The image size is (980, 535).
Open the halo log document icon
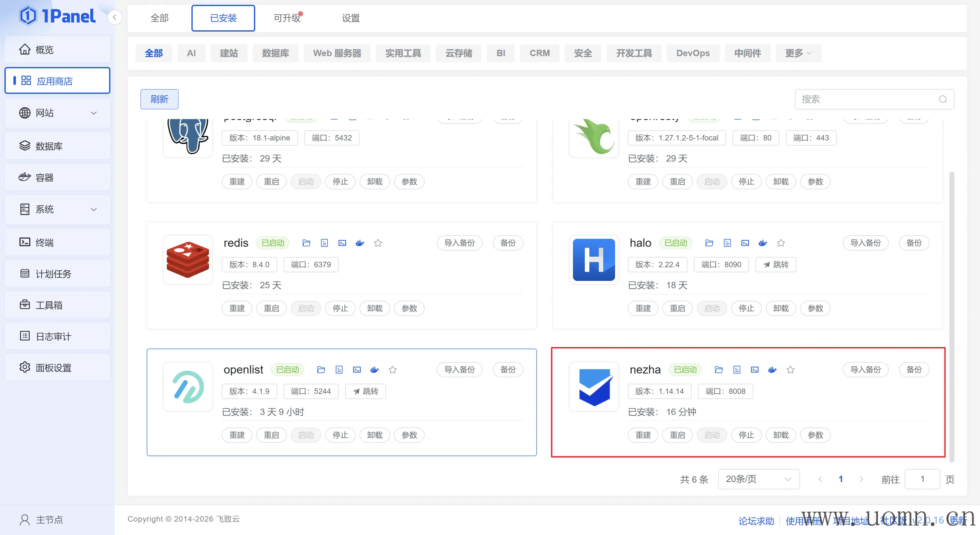point(727,243)
